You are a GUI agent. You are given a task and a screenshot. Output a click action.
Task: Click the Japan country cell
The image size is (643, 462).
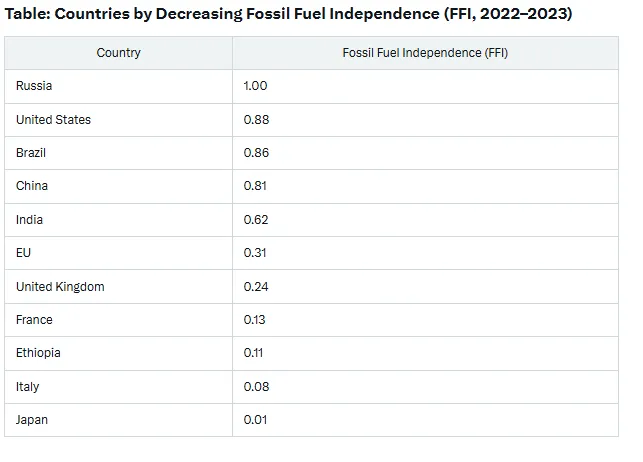[x=119, y=420]
